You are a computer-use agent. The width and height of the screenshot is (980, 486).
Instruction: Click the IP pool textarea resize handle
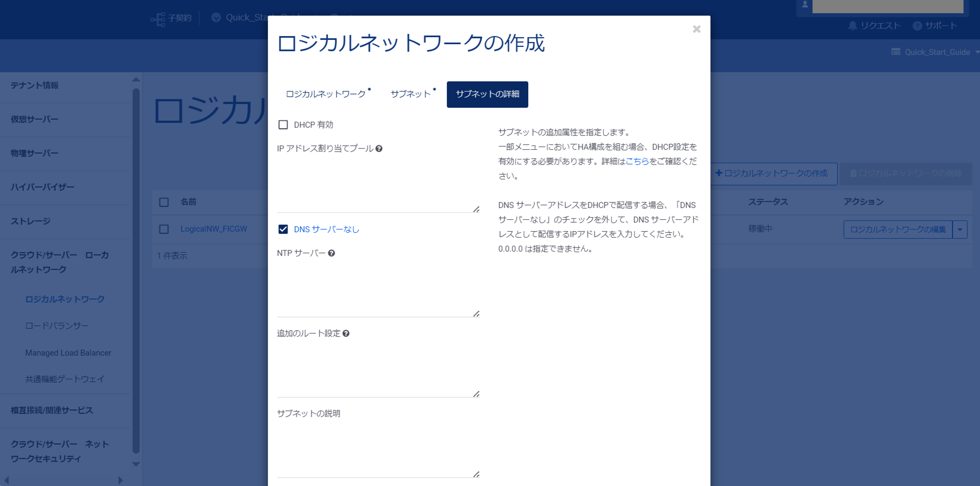476,209
